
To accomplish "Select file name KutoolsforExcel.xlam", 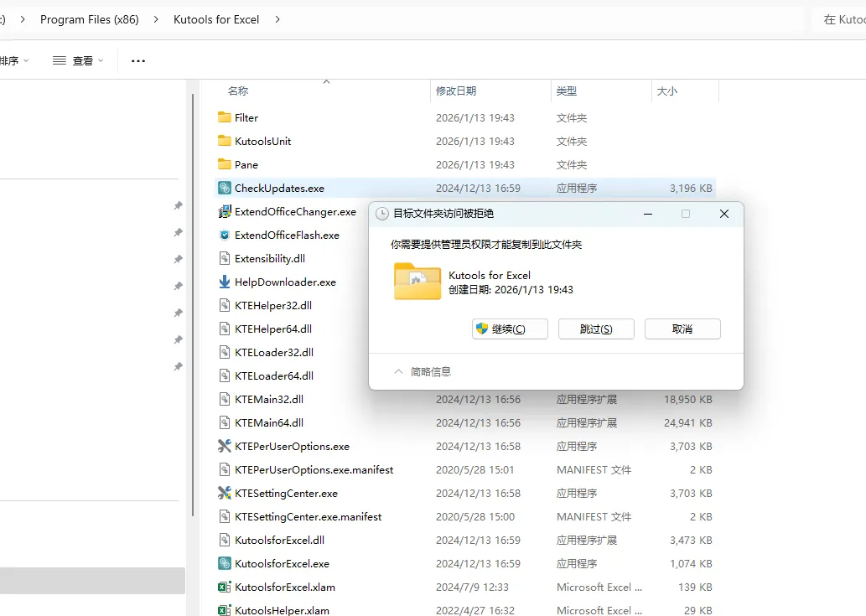I will tap(285, 587).
